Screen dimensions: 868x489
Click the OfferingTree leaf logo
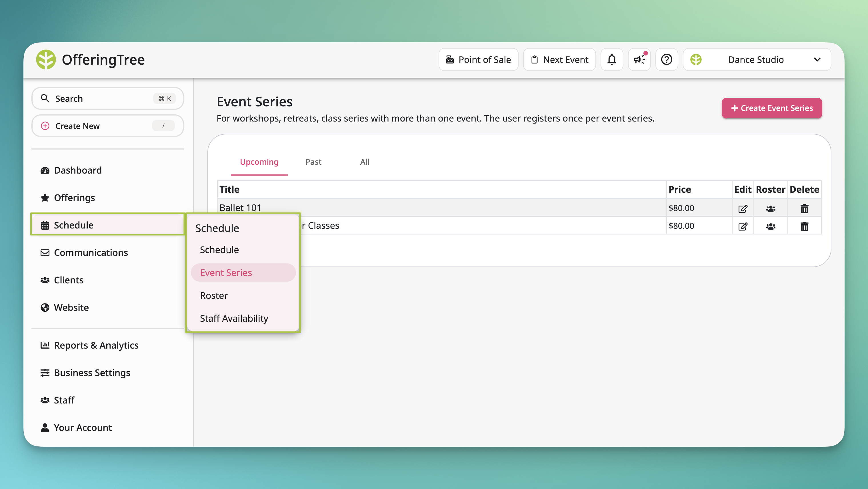coord(46,59)
